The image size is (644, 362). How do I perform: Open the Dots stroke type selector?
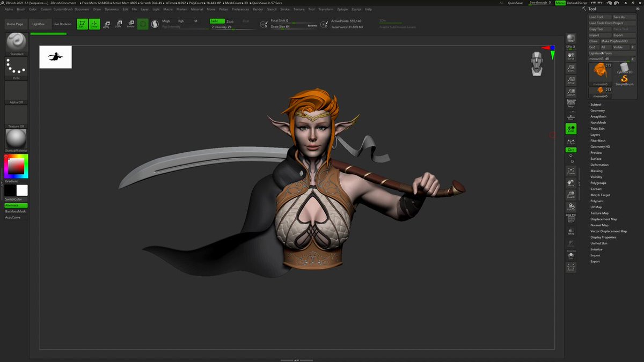[x=16, y=68]
